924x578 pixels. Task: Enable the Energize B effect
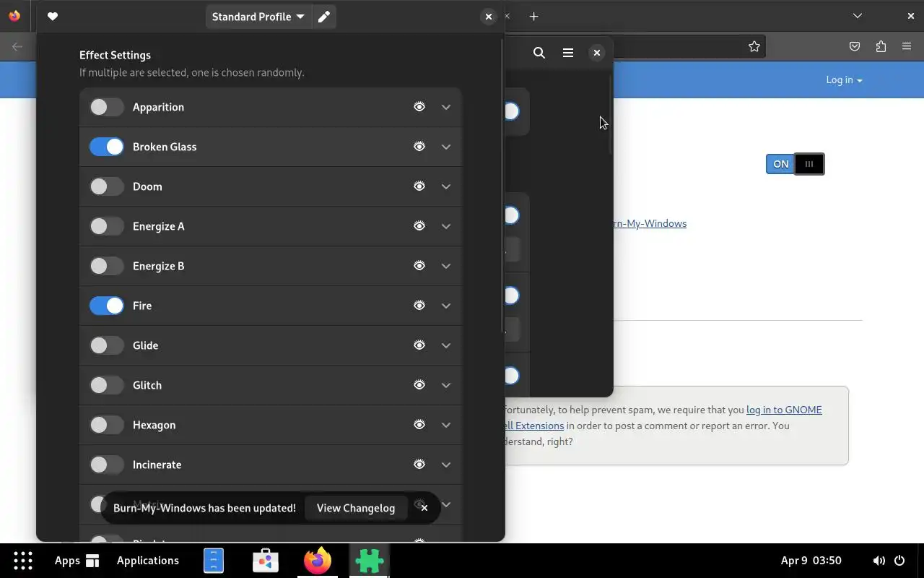[x=107, y=266]
